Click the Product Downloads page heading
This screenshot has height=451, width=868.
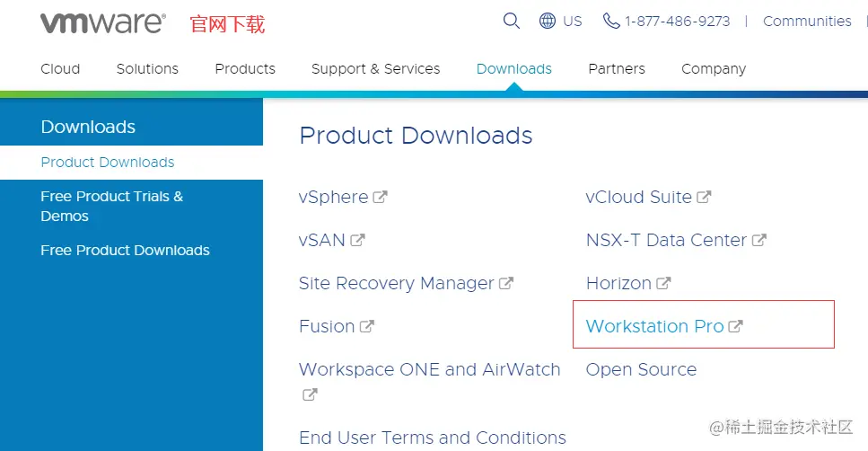pos(416,136)
